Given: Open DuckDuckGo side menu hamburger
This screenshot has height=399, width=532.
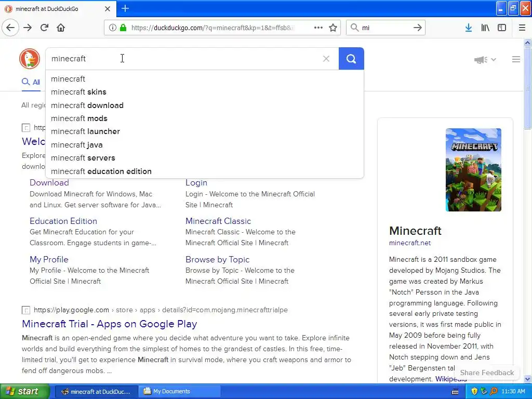Looking at the screenshot, I should 516,59.
